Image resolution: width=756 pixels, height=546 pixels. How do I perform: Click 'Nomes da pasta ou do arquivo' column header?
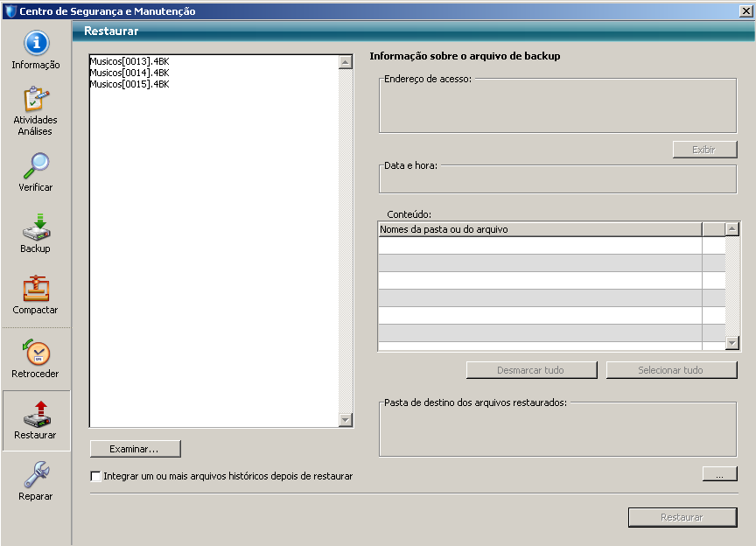(539, 229)
